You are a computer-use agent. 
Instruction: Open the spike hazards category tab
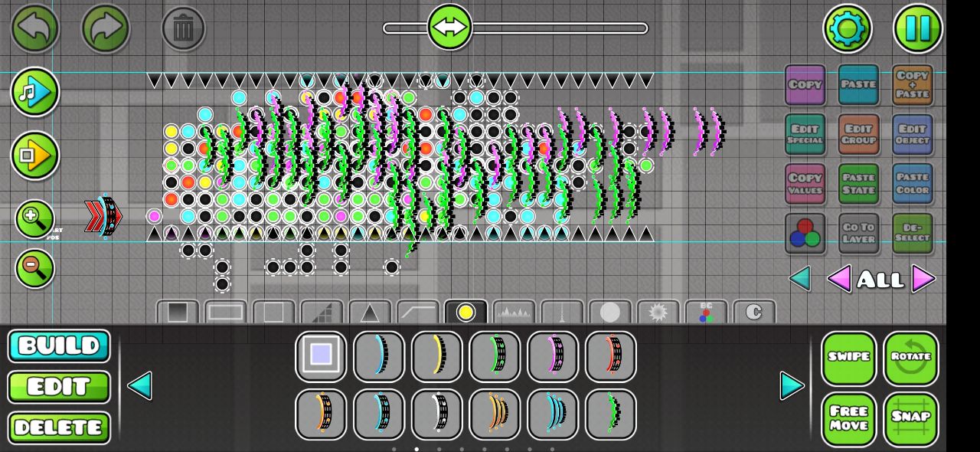[370, 312]
